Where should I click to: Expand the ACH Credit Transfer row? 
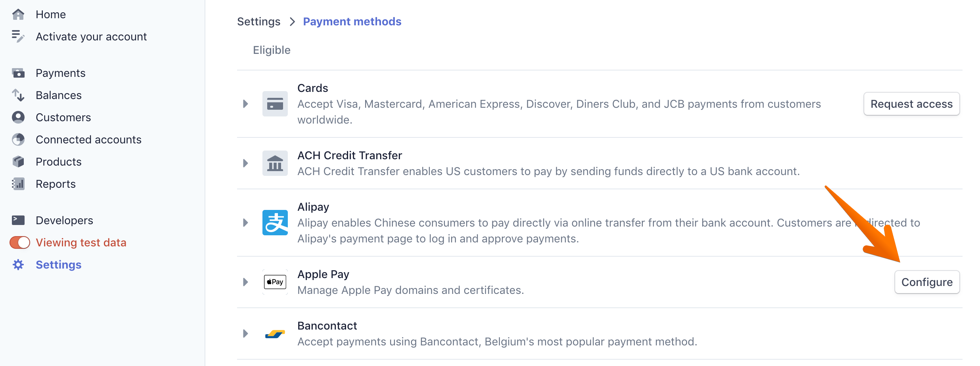coord(245,163)
